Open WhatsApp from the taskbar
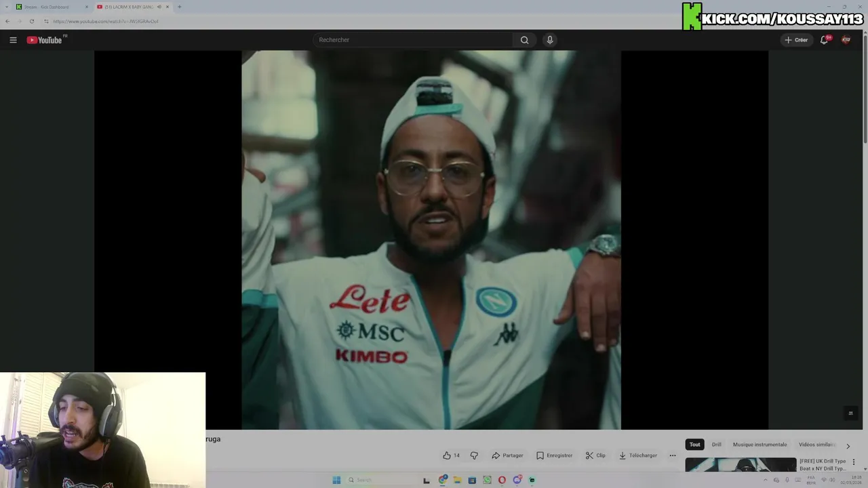 [487, 480]
